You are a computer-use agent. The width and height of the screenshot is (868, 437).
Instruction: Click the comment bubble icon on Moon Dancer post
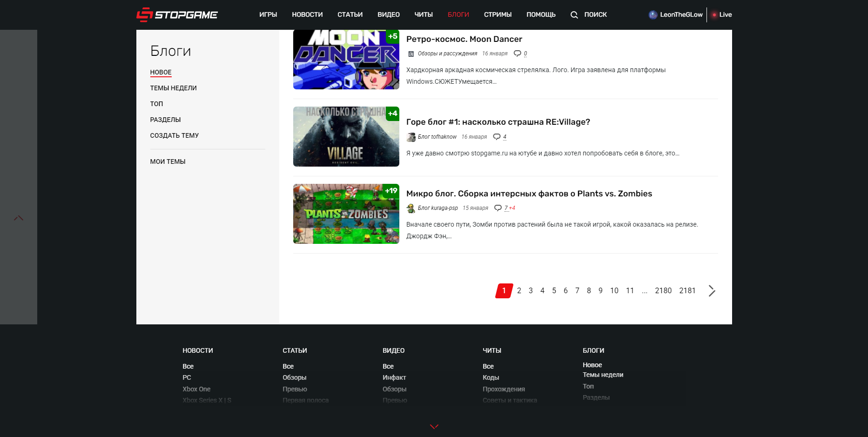[517, 54]
